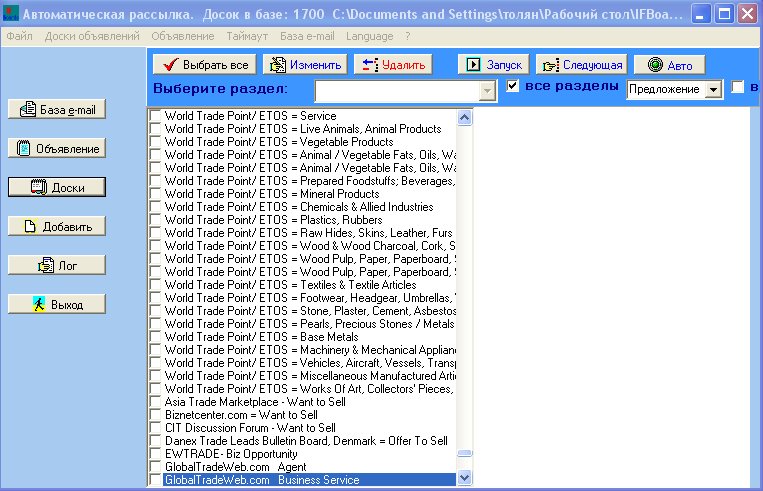Image resolution: width=763 pixels, height=491 pixels.
Task: Check the Asia Trade Marketplace checkbox
Action: point(155,402)
